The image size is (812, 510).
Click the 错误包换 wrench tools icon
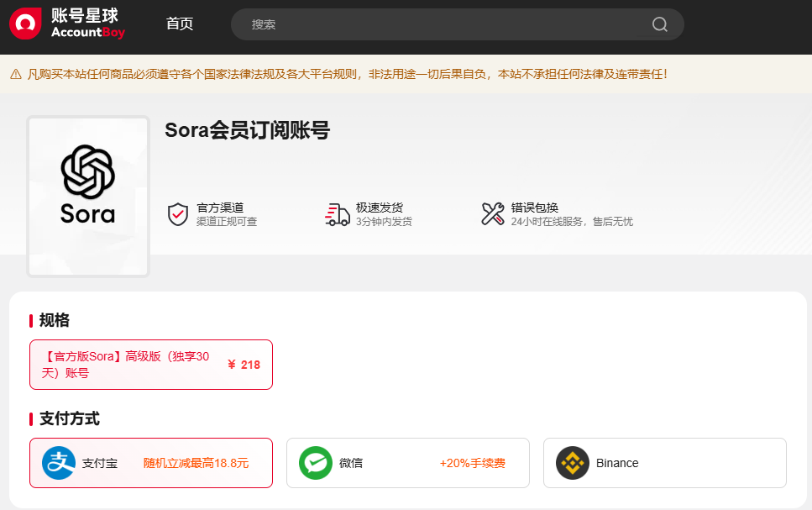point(492,214)
